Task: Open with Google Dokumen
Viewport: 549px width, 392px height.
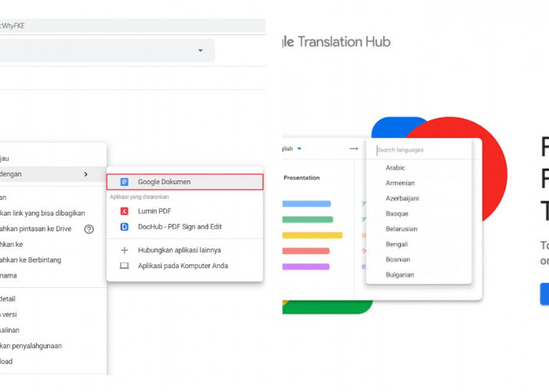Action: tap(164, 182)
